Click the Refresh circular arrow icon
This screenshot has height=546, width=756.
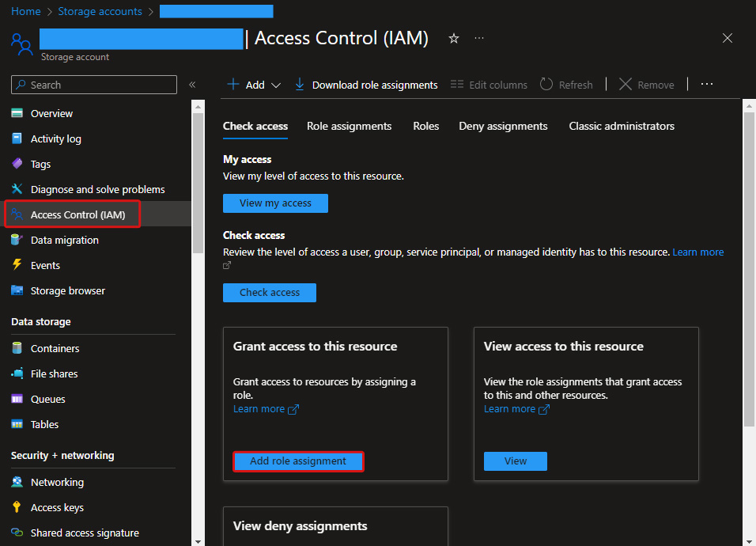(x=546, y=85)
